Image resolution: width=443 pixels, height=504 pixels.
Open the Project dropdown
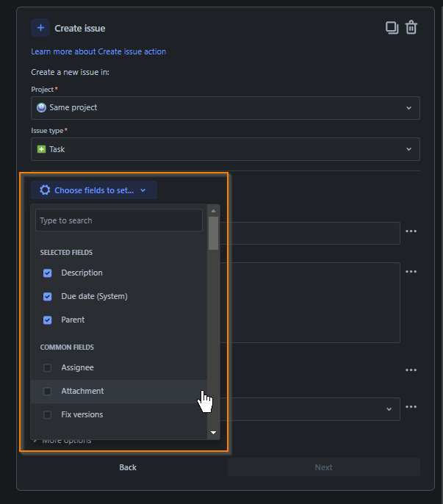(226, 108)
